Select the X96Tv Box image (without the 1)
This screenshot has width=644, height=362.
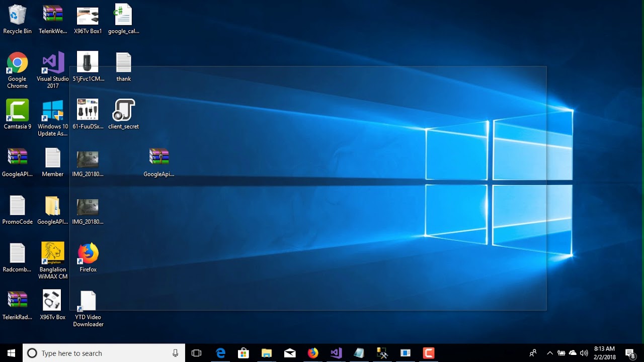coord(53,306)
